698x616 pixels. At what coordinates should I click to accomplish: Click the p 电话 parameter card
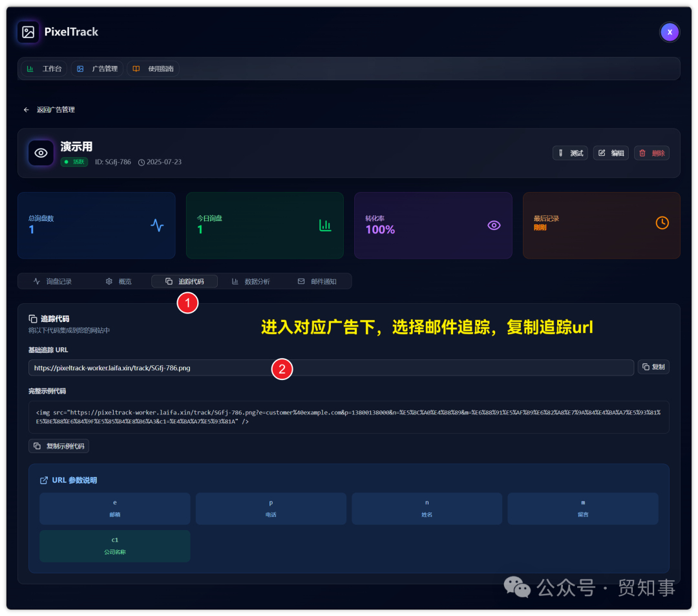[271, 508]
